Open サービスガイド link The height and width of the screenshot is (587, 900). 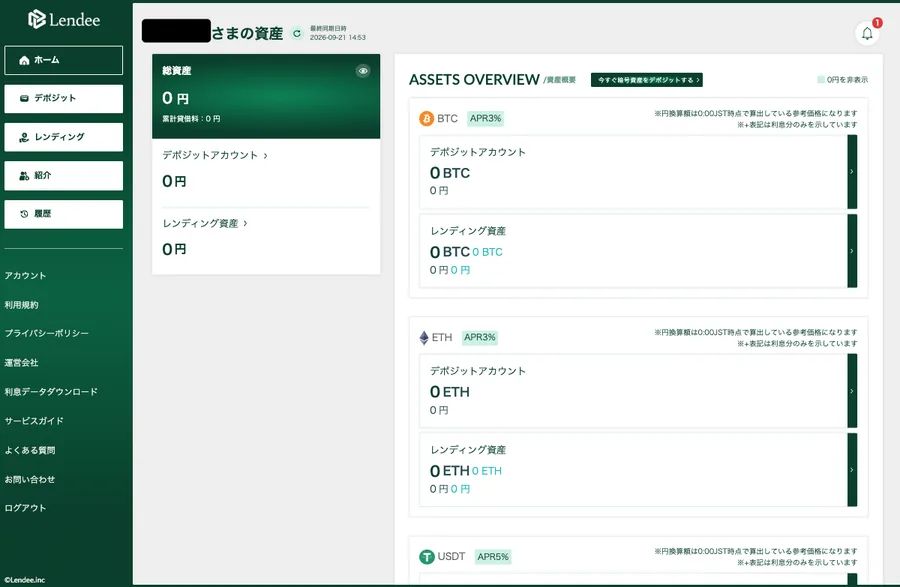point(34,421)
